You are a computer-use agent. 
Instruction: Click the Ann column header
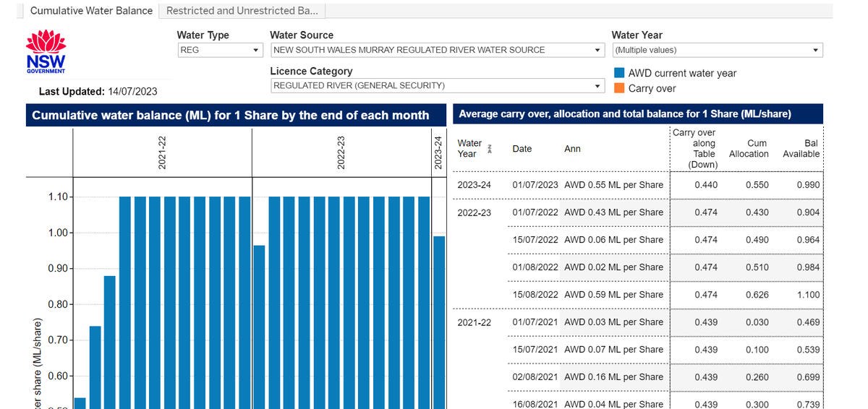pyautogui.click(x=572, y=149)
